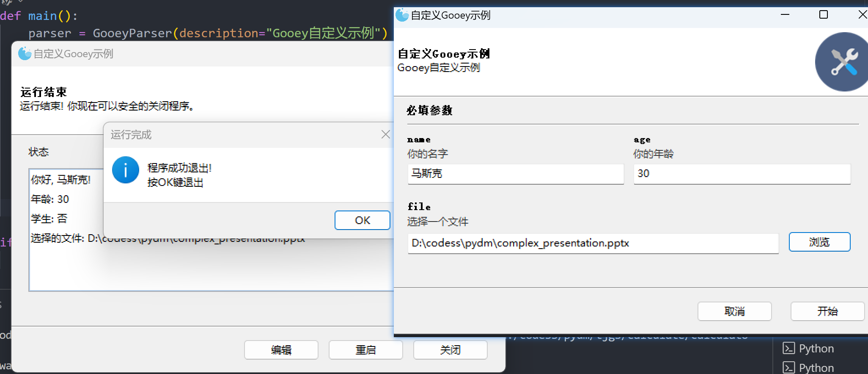868x374 pixels.
Task: Click the 重启 button
Action: pos(366,350)
